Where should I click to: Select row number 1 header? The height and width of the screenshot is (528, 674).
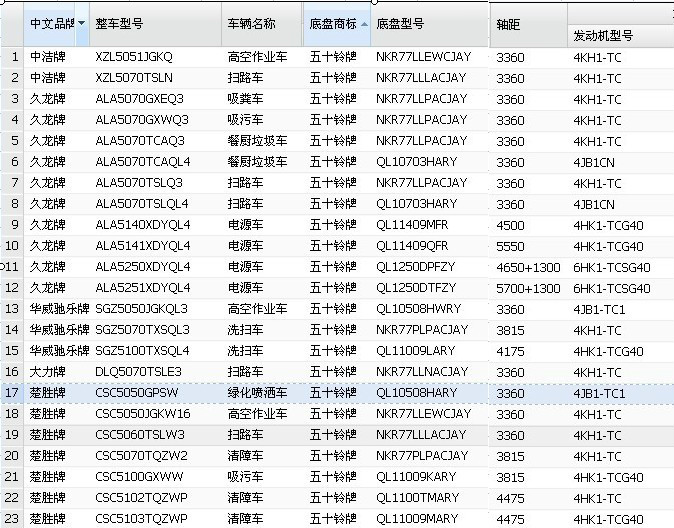[12, 57]
